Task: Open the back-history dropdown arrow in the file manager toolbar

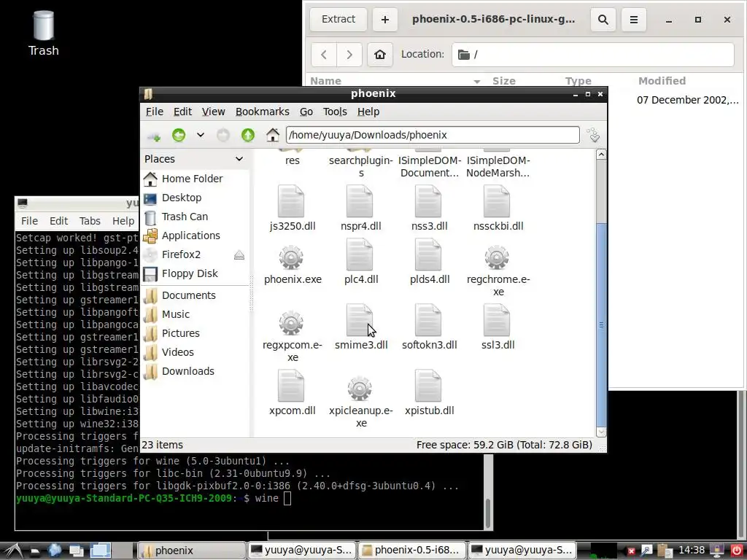Action: pyautogui.click(x=201, y=135)
